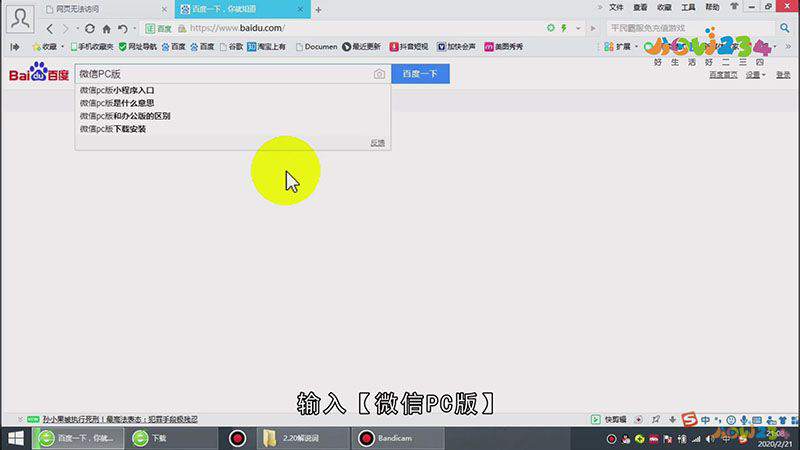Open the Windows Start button

[16, 438]
